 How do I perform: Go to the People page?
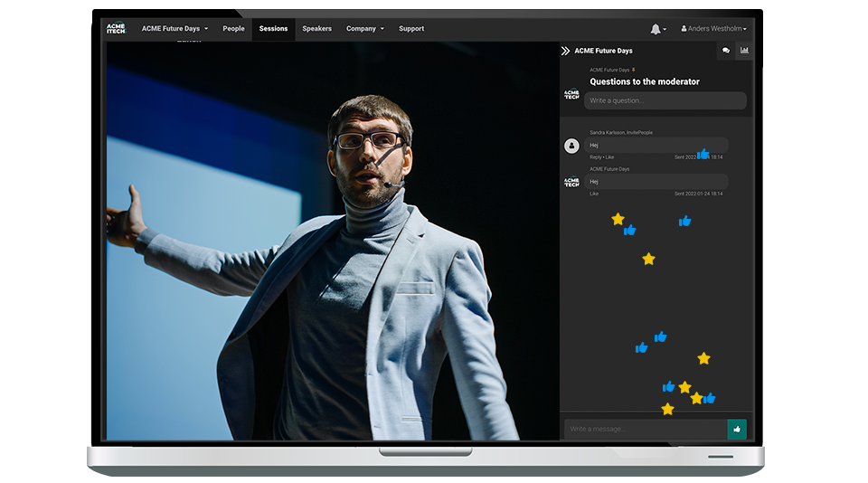pos(233,29)
